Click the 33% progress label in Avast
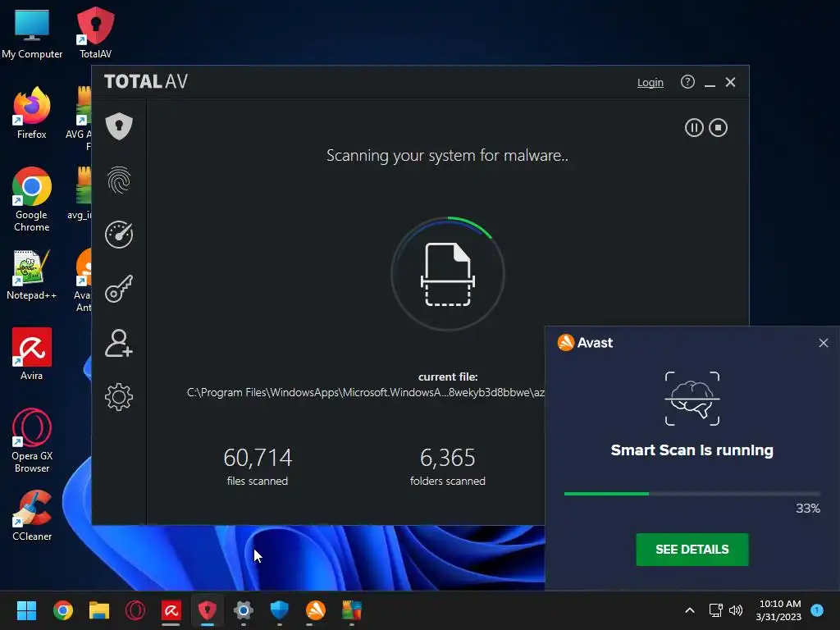Image resolution: width=840 pixels, height=630 pixels. (808, 509)
